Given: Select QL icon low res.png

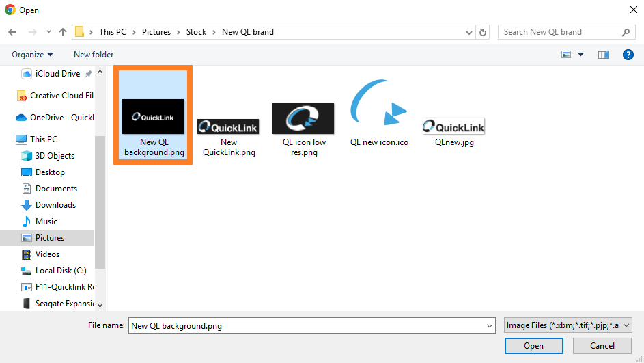Looking at the screenshot, I should click(x=303, y=130).
